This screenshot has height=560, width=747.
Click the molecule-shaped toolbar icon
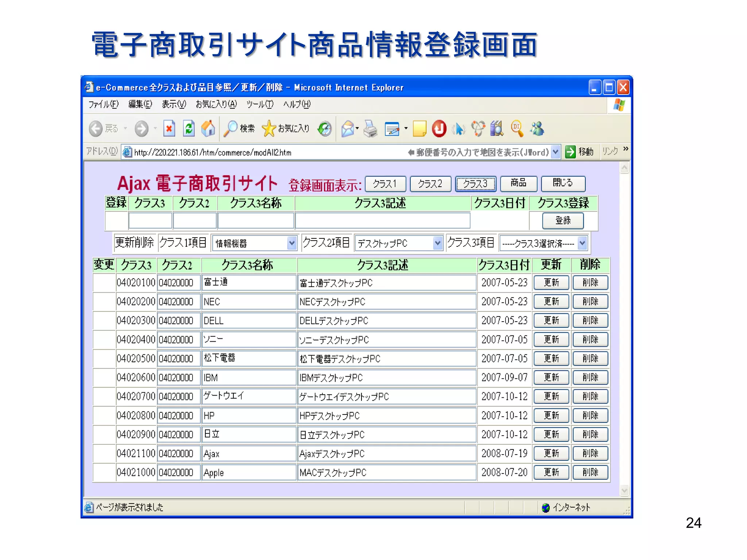[478, 129]
